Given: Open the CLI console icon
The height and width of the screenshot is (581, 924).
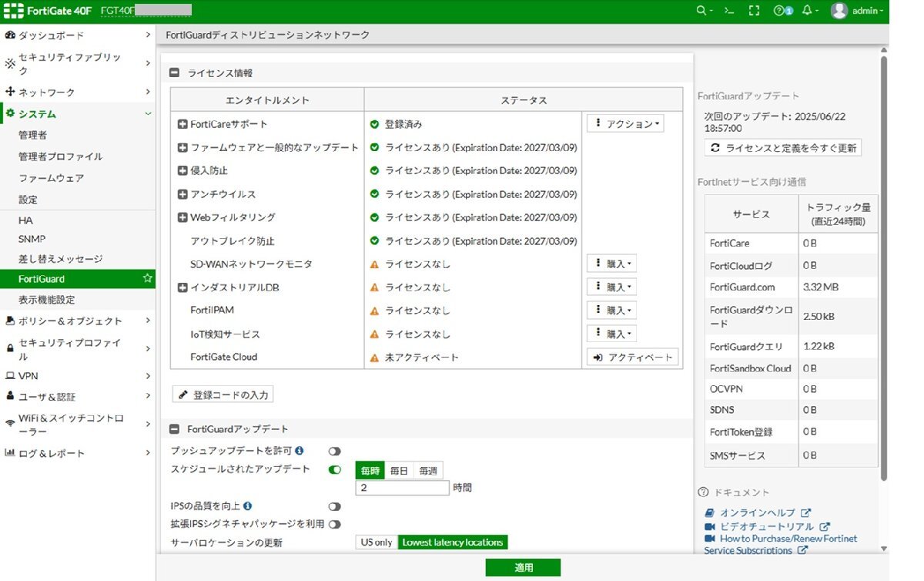Looking at the screenshot, I should 728,11.
